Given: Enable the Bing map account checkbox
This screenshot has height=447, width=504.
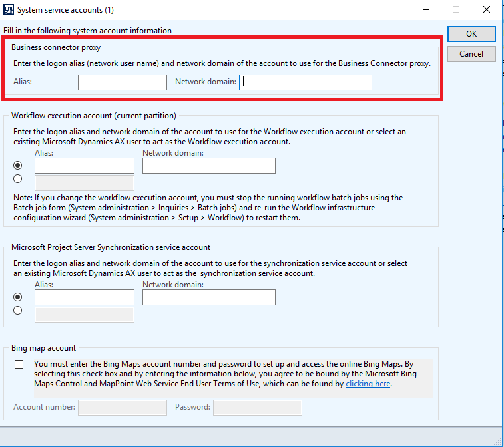Looking at the screenshot, I should pos(19,364).
